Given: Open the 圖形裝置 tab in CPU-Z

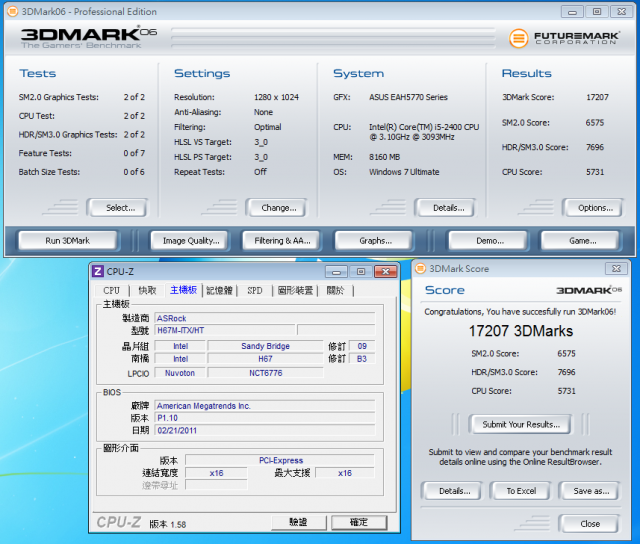Looking at the screenshot, I should click(x=295, y=291).
